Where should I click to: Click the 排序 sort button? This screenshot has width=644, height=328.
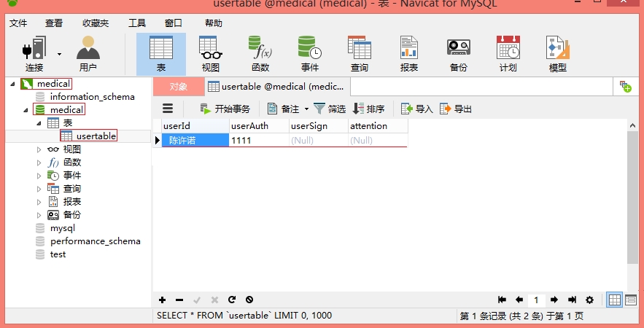pos(369,109)
